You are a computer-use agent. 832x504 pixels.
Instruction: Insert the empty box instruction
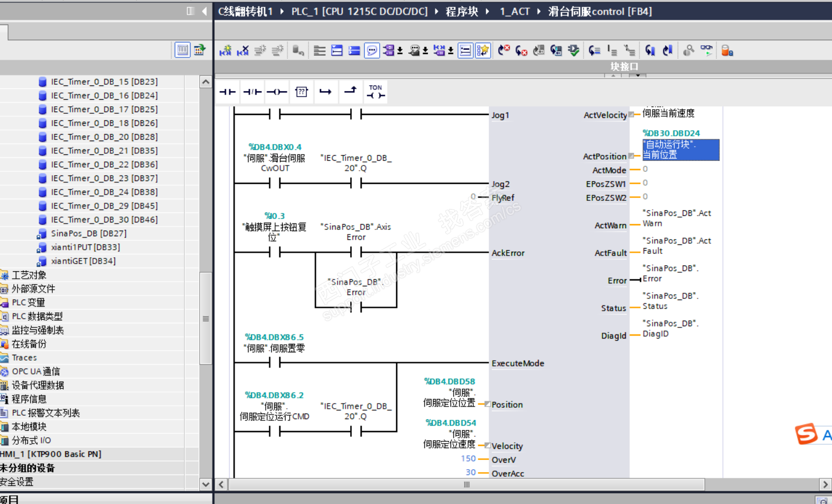pos(301,92)
